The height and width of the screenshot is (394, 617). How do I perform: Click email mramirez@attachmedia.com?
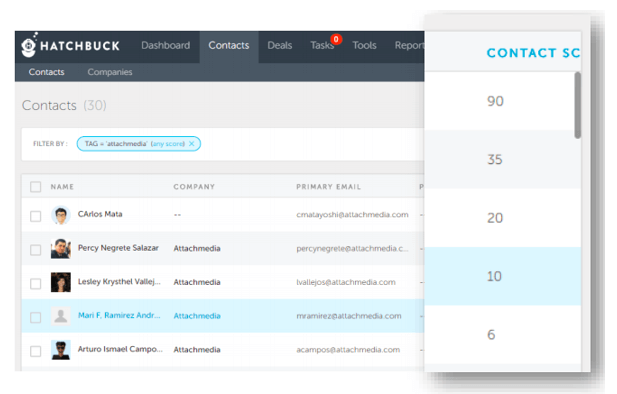click(x=349, y=316)
